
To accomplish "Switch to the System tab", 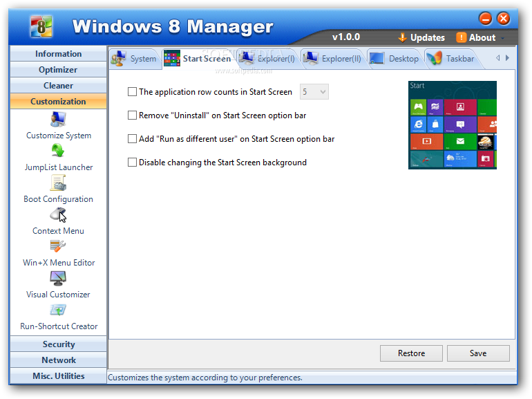I will pyautogui.click(x=134, y=58).
